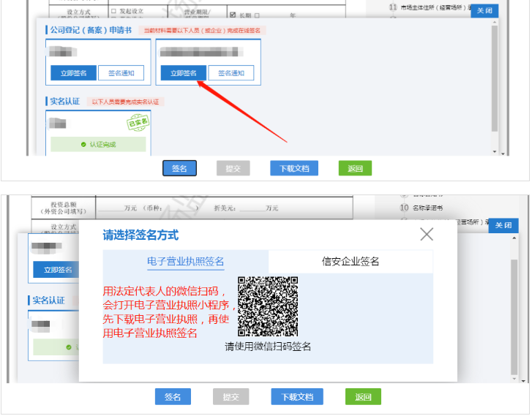The width and height of the screenshot is (532, 416).
Task: Click 签名通知 in the right signer card
Action: pos(231,73)
